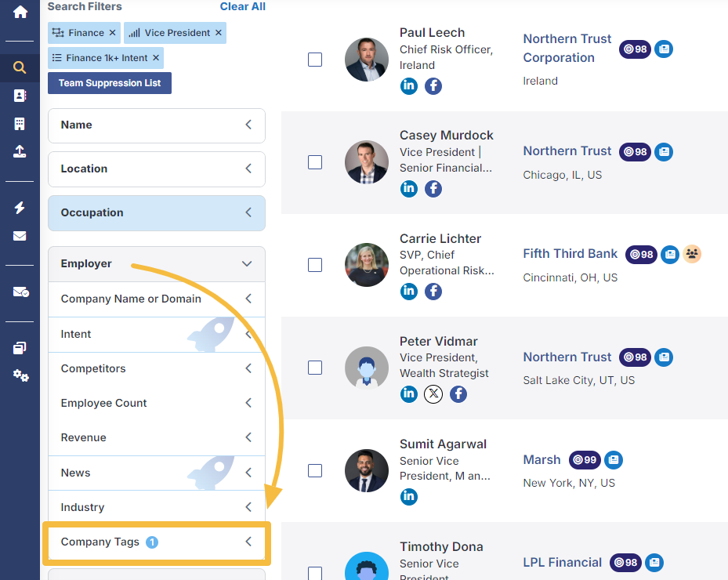Open the Employee Count filter option
The image size is (728, 580).
[x=157, y=403]
